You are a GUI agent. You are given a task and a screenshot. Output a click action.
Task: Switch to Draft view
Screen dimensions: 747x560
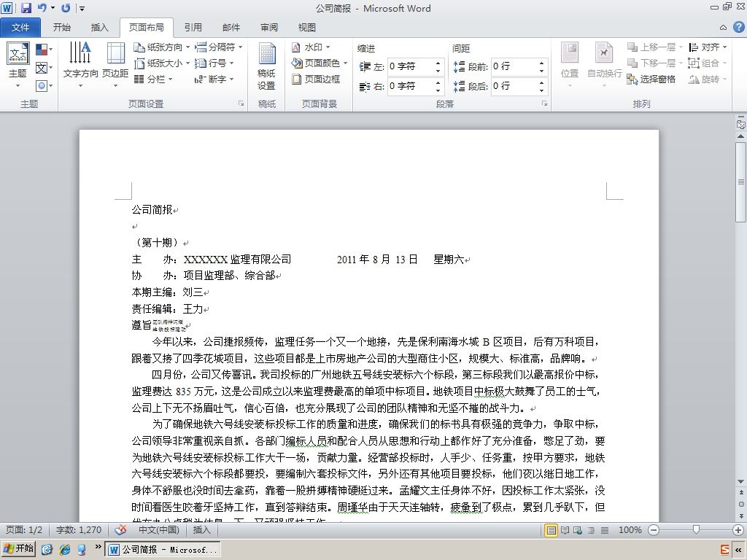coord(605,530)
